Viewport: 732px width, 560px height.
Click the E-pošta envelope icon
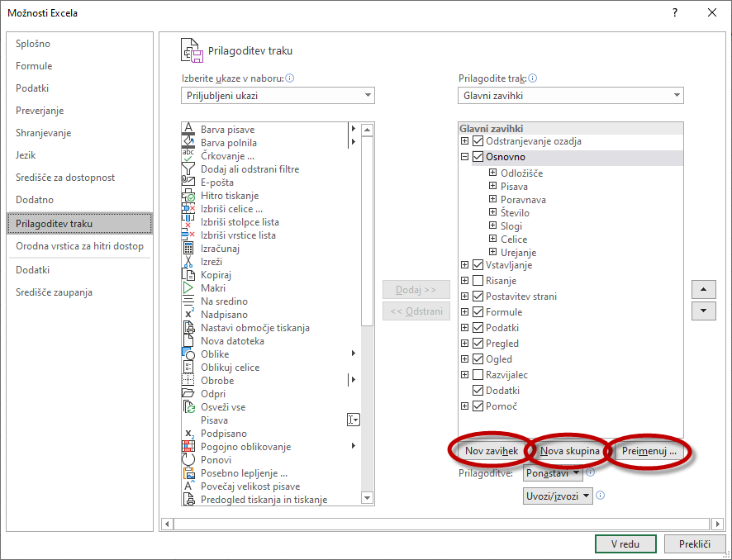tap(188, 182)
